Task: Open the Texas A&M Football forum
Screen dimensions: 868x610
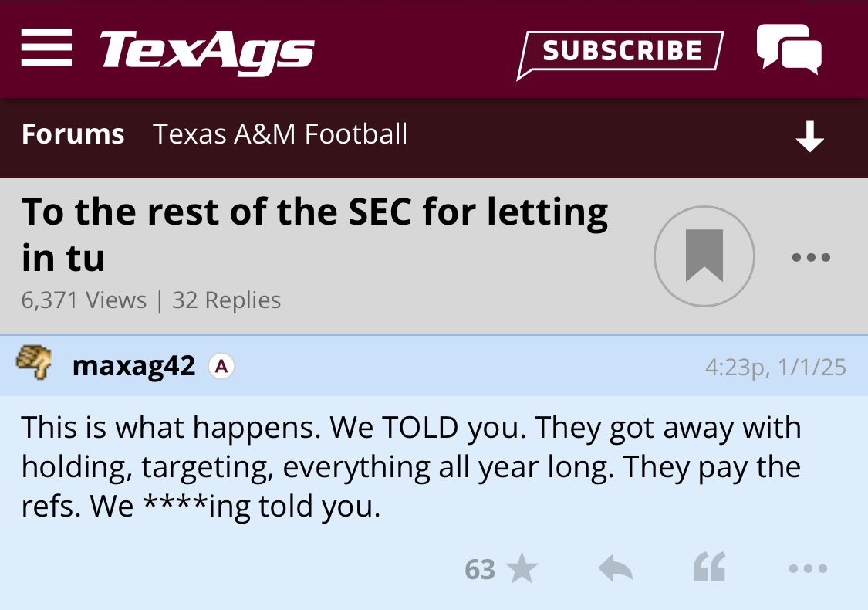Action: [x=280, y=134]
